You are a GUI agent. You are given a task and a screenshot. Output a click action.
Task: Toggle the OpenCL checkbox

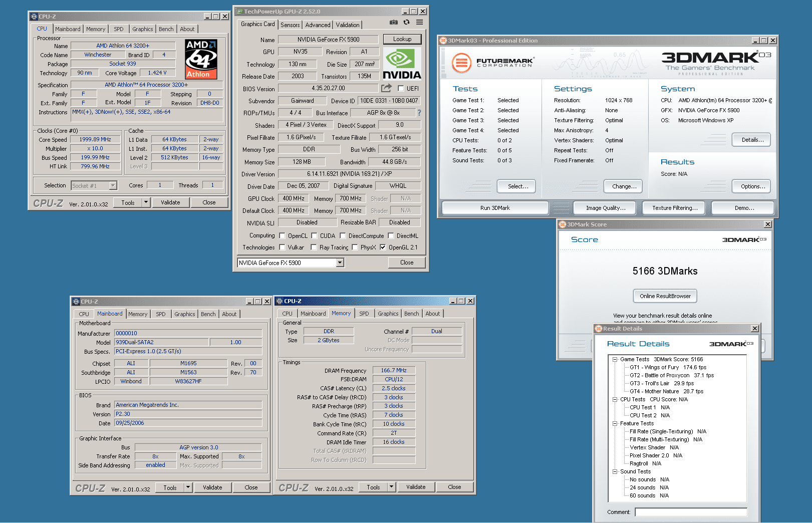282,235
